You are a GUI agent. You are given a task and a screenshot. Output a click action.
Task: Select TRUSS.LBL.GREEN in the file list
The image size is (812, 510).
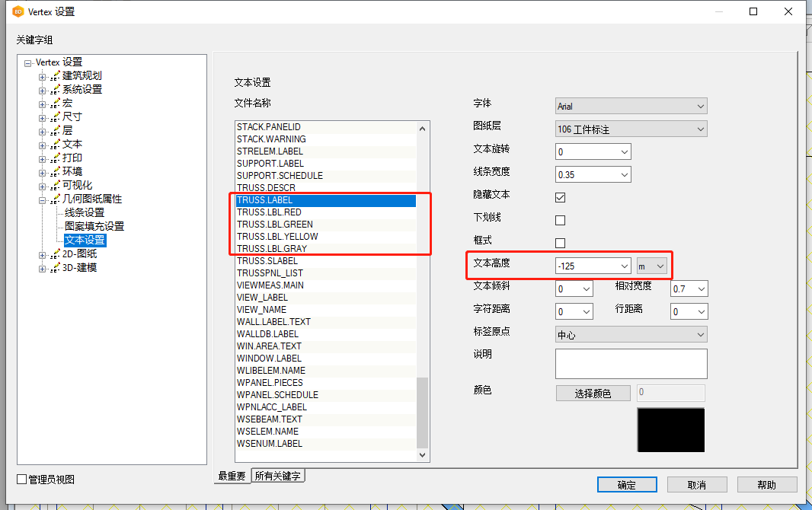(x=326, y=225)
